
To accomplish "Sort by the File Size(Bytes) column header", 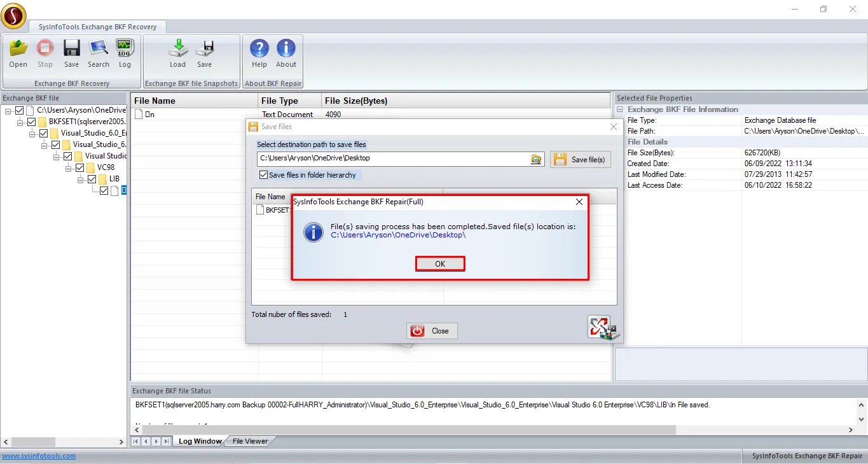I will pos(465,101).
